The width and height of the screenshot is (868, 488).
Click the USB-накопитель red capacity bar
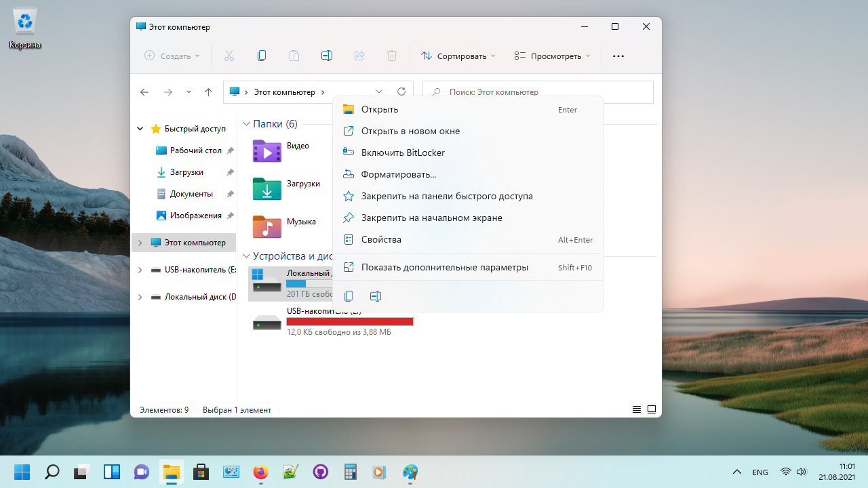click(x=350, y=321)
